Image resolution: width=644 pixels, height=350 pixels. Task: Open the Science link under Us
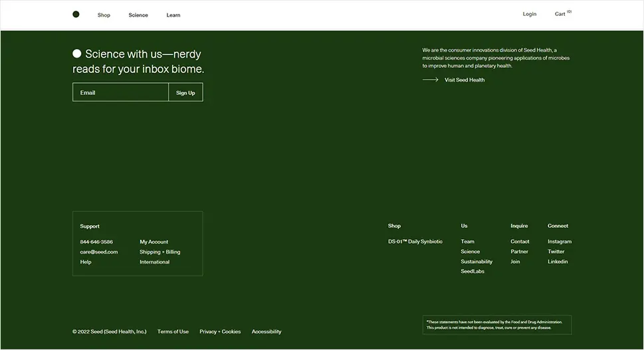[x=471, y=252]
